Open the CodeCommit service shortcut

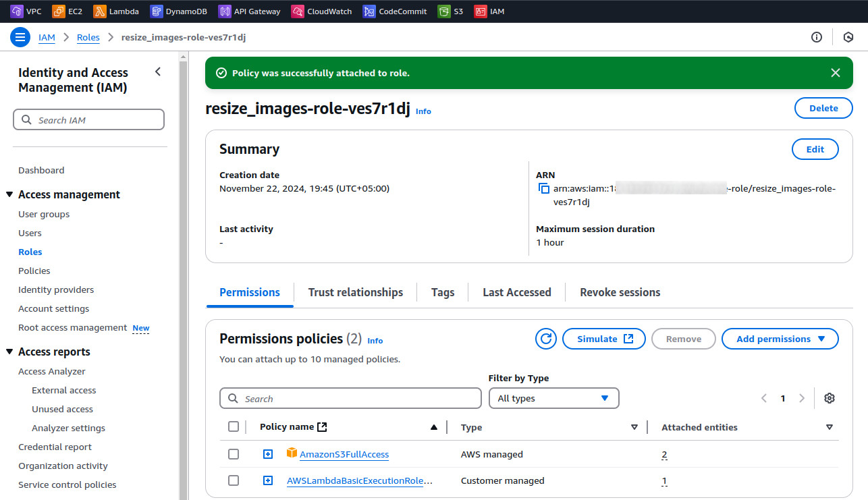click(395, 11)
